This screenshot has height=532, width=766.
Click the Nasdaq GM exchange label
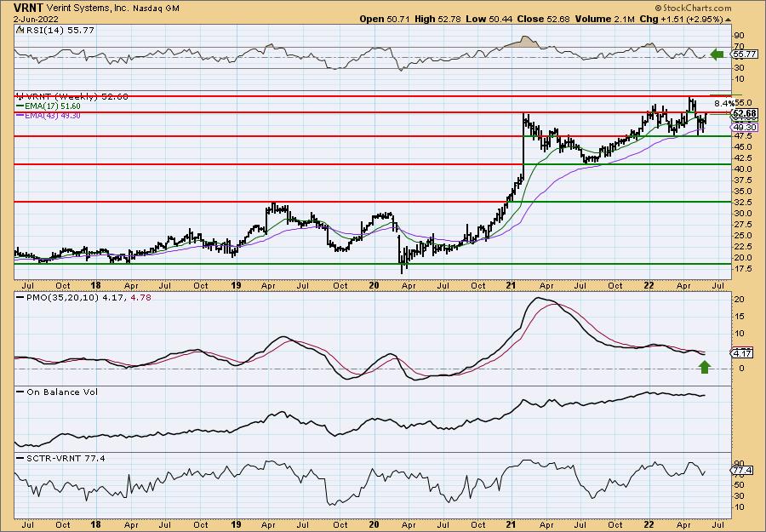click(x=158, y=9)
